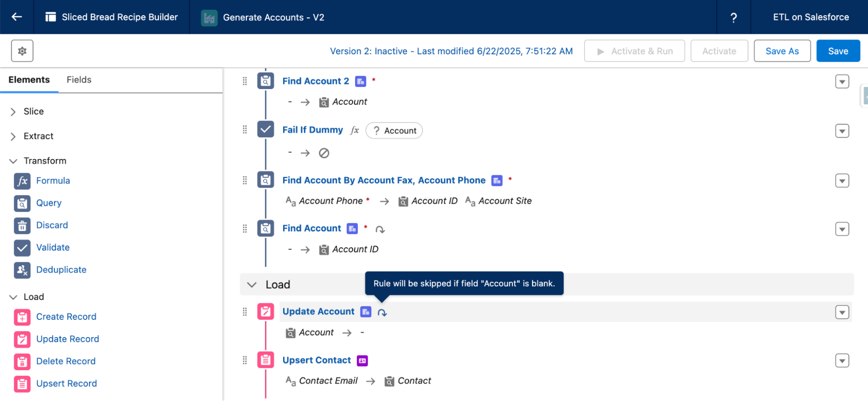Click the Fail If Dummy validate checkmark icon
The height and width of the screenshot is (401, 868).
pos(265,129)
